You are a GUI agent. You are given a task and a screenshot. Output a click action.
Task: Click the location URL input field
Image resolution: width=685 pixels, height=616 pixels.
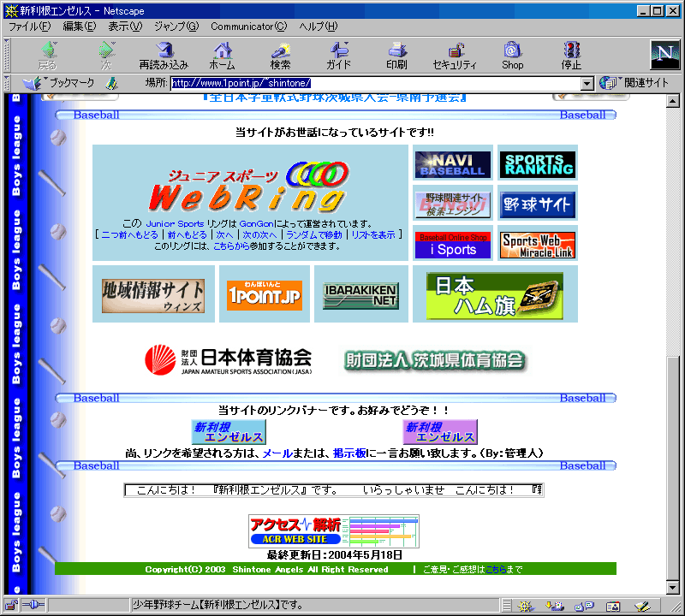click(376, 83)
